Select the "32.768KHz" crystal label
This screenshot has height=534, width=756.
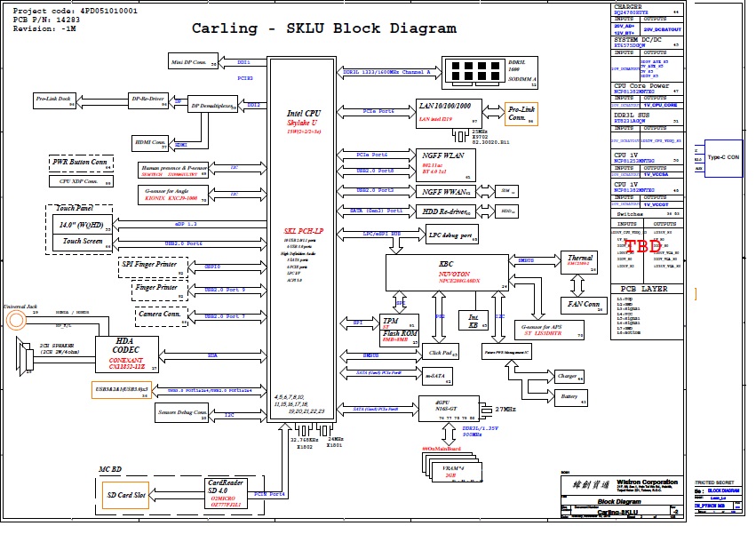304,440
